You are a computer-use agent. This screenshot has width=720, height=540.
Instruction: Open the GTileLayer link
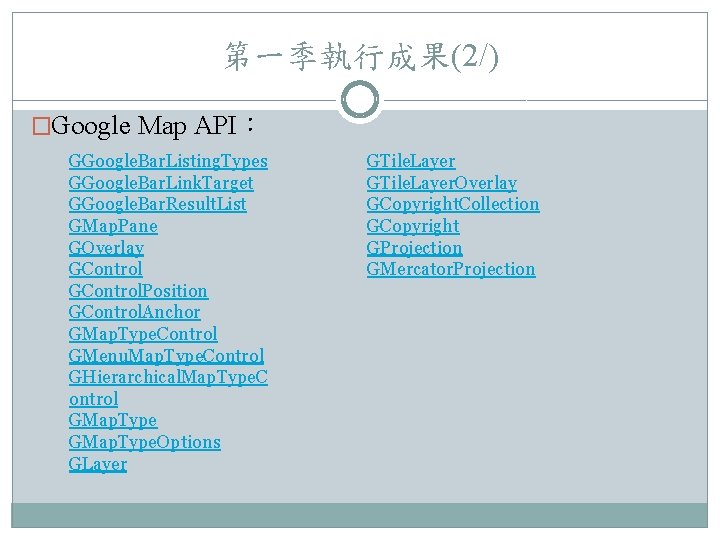411,162
